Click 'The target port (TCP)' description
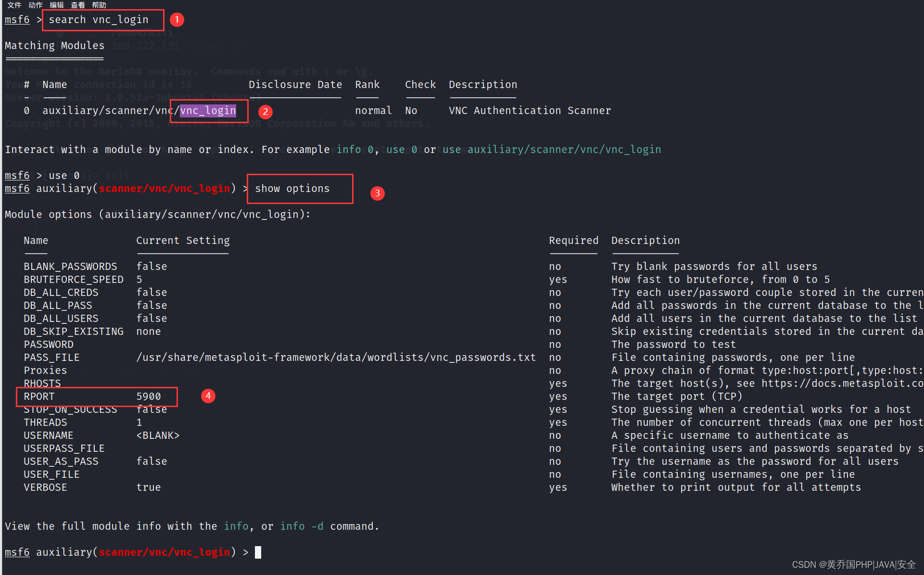This screenshot has width=924, height=575. point(677,396)
